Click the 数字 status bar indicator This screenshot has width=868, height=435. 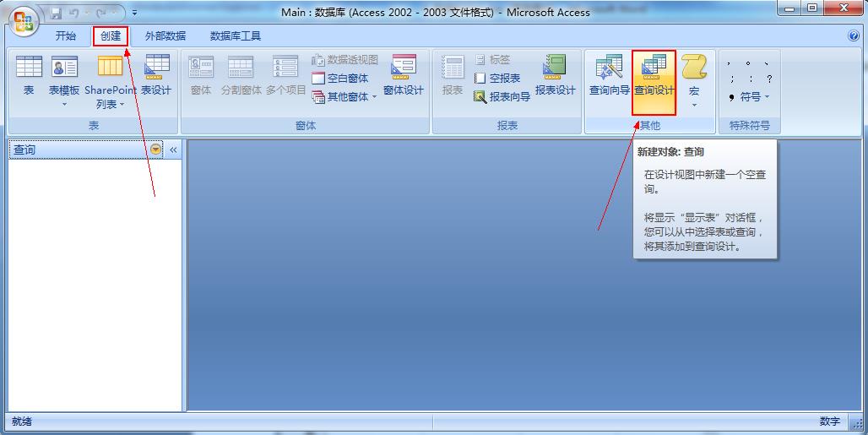coord(830,421)
